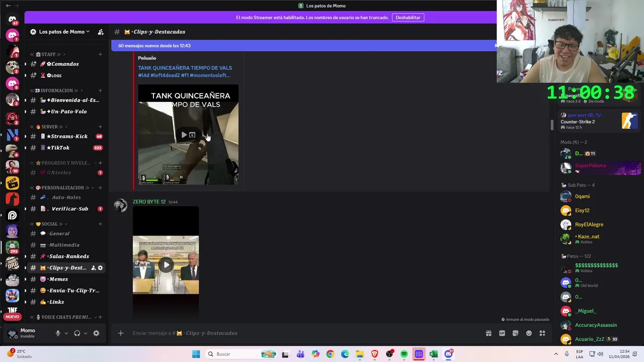Collapse the PROGRESO Y NIVELES category
The width and height of the screenshot is (644, 362).
[x=62, y=163]
